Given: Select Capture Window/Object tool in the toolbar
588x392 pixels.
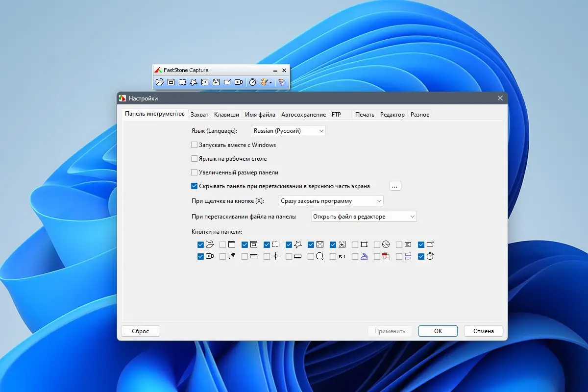Looking at the screenshot, I should [x=171, y=82].
